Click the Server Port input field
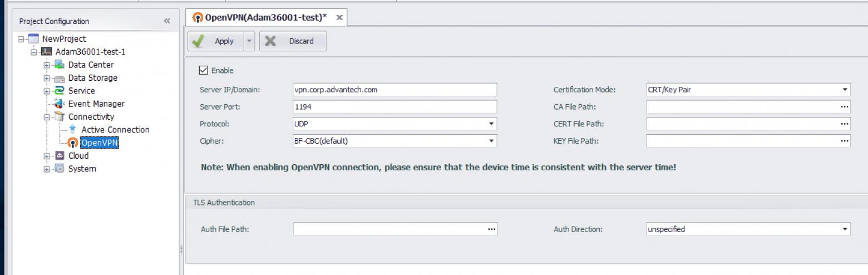 (x=394, y=107)
